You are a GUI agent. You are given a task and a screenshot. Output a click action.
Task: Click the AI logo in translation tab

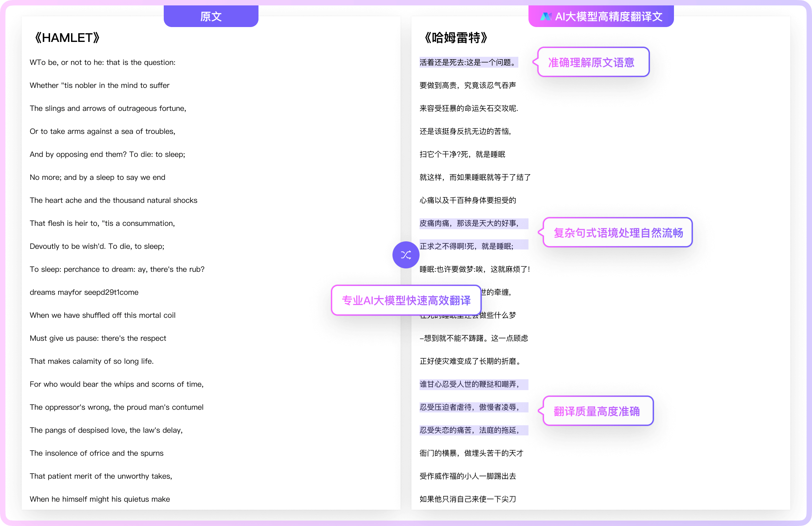click(x=546, y=16)
